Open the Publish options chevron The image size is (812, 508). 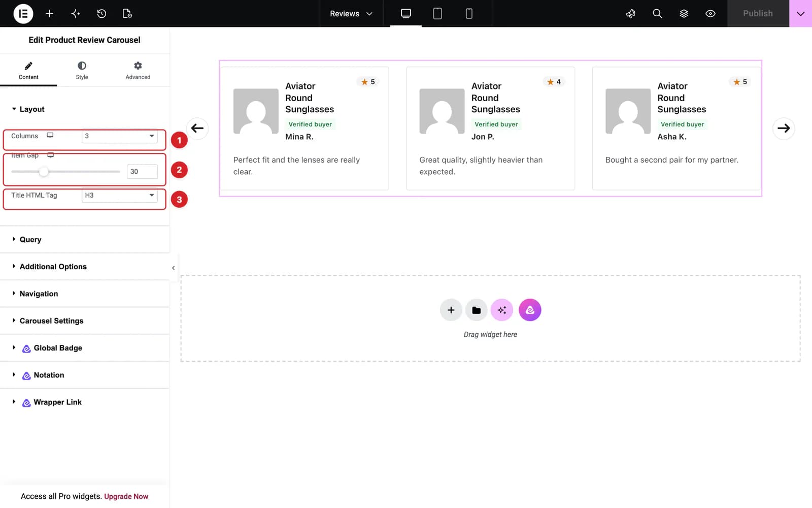[801, 14]
